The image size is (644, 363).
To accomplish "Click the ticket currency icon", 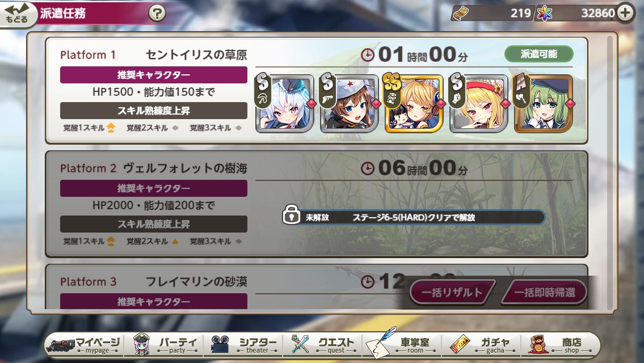I will pyautogui.click(x=461, y=13).
